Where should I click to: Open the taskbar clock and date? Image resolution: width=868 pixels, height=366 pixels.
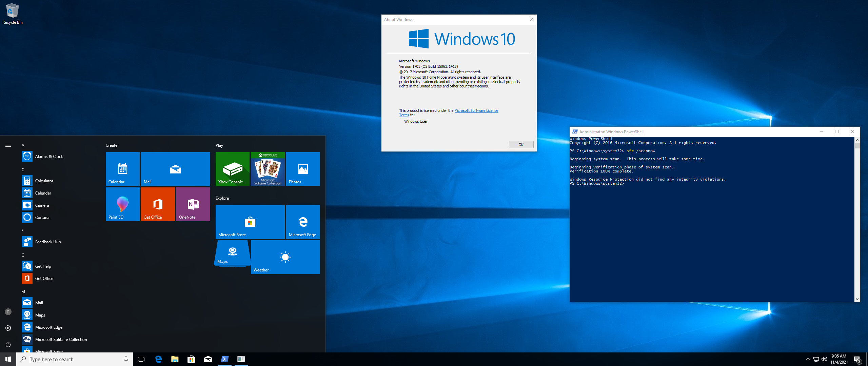[x=839, y=359]
